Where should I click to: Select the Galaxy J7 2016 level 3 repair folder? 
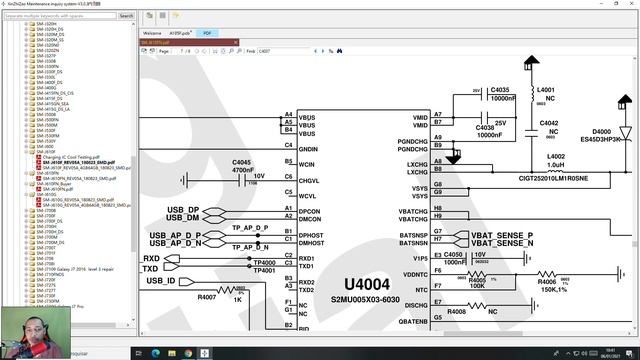(75, 269)
